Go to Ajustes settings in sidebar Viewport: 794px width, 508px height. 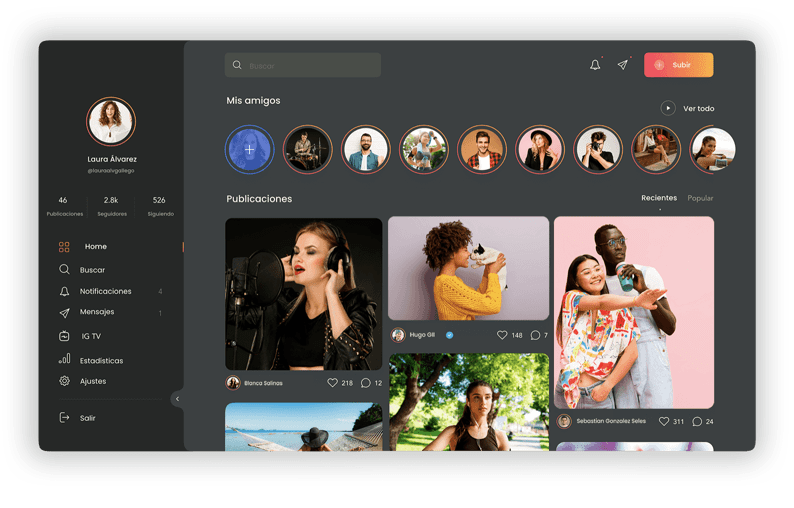pos(92,381)
